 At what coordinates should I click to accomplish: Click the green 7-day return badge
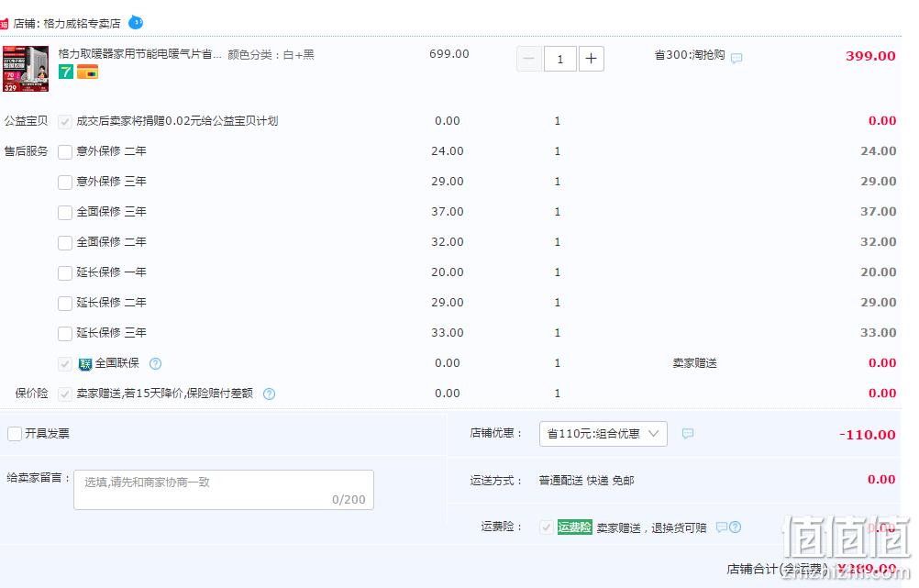pyautogui.click(x=66, y=72)
